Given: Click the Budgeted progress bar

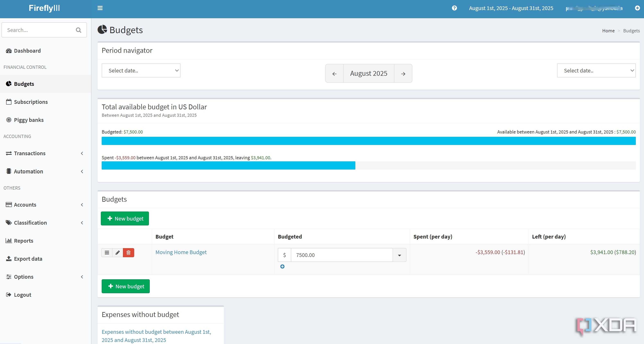Looking at the screenshot, I should [368, 141].
